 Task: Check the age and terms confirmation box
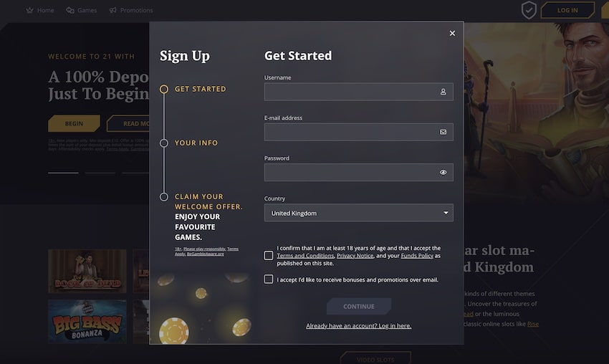coord(269,255)
